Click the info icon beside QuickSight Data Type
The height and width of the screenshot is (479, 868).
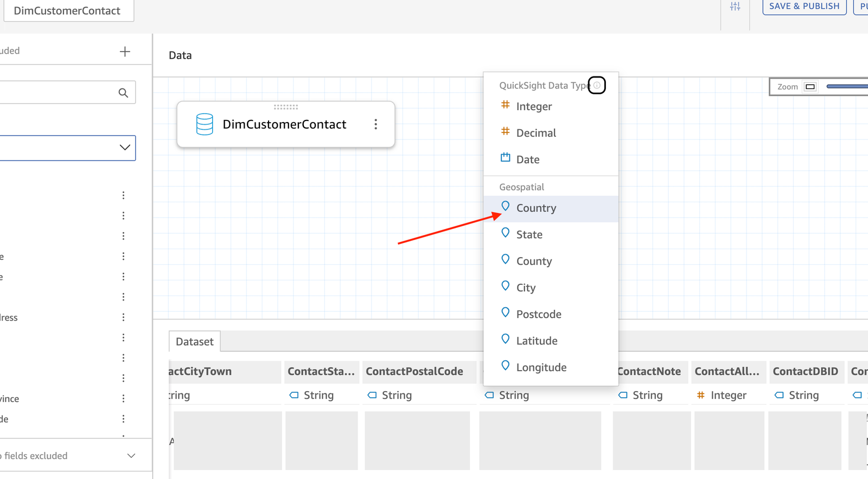click(x=597, y=85)
